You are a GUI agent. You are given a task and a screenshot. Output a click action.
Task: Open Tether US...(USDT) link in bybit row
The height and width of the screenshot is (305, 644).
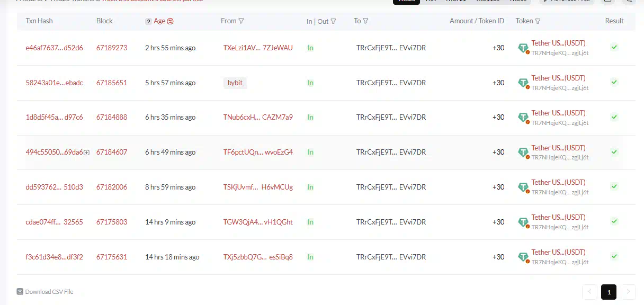point(558,78)
